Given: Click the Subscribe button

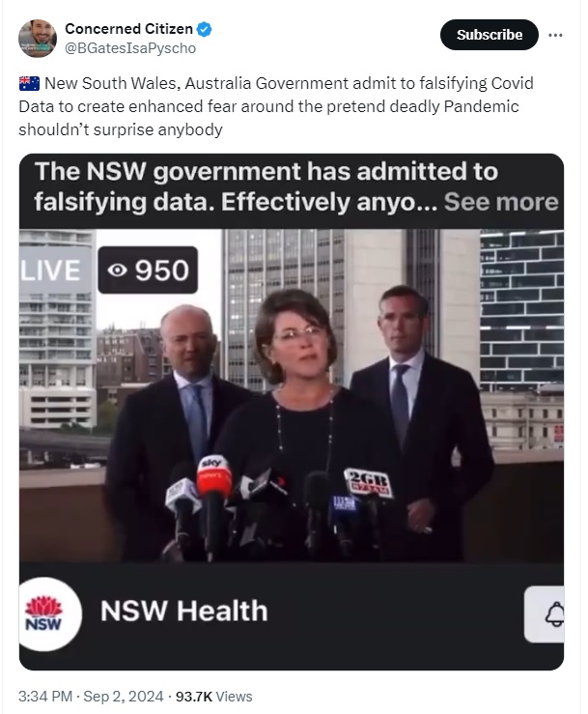Looking at the screenshot, I should [x=490, y=35].
